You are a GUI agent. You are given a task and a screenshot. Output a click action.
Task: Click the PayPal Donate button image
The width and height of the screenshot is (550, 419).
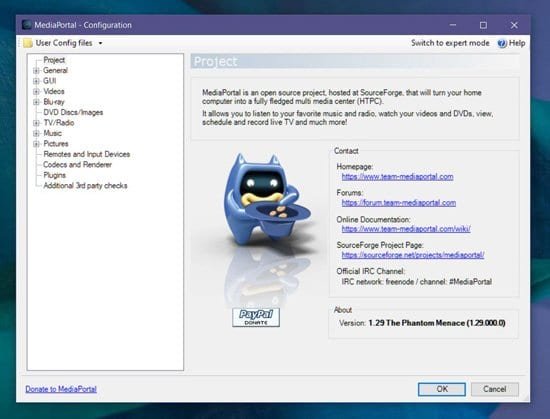point(256,317)
